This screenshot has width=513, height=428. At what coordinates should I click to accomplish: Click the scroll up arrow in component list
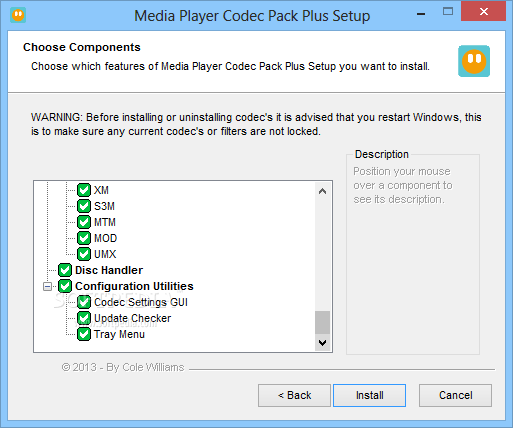click(x=322, y=191)
